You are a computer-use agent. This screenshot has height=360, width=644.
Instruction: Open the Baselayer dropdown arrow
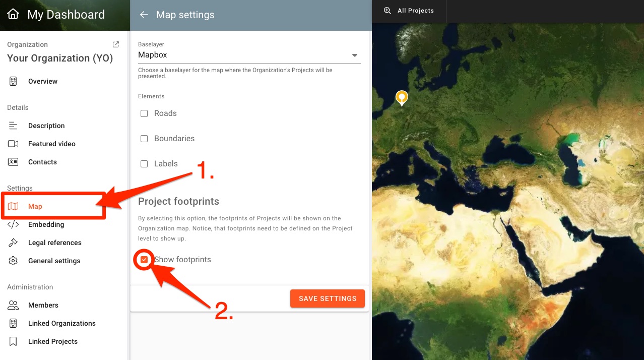pyautogui.click(x=354, y=55)
